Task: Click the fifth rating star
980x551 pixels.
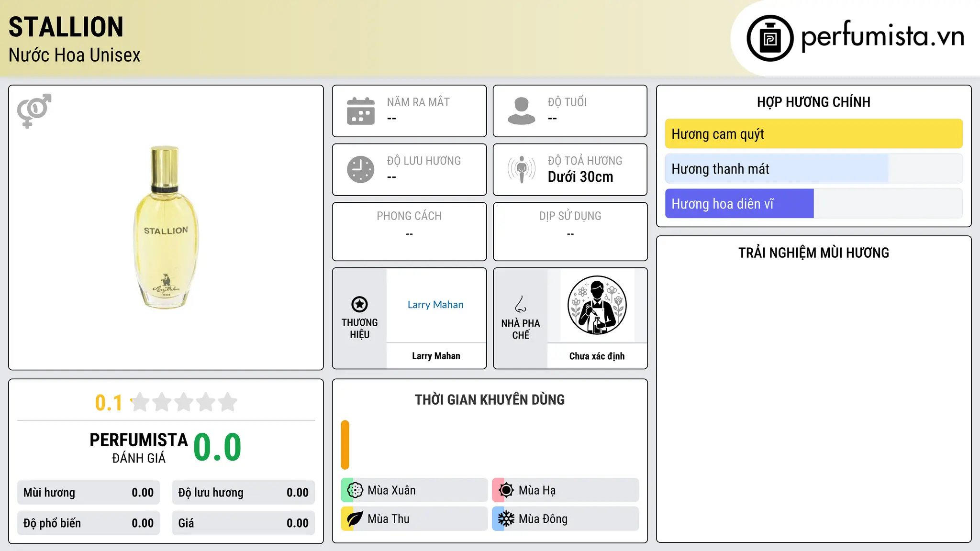Action: [x=228, y=402]
